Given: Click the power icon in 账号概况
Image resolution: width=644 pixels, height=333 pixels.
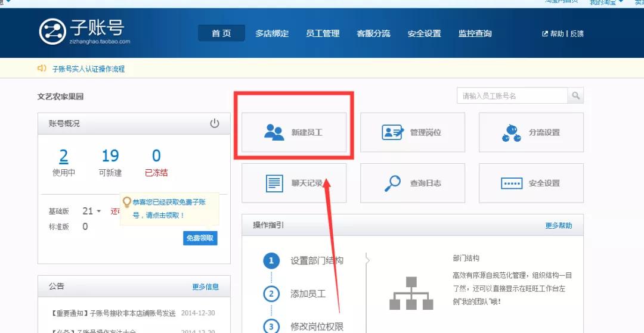Looking at the screenshot, I should pos(215,123).
